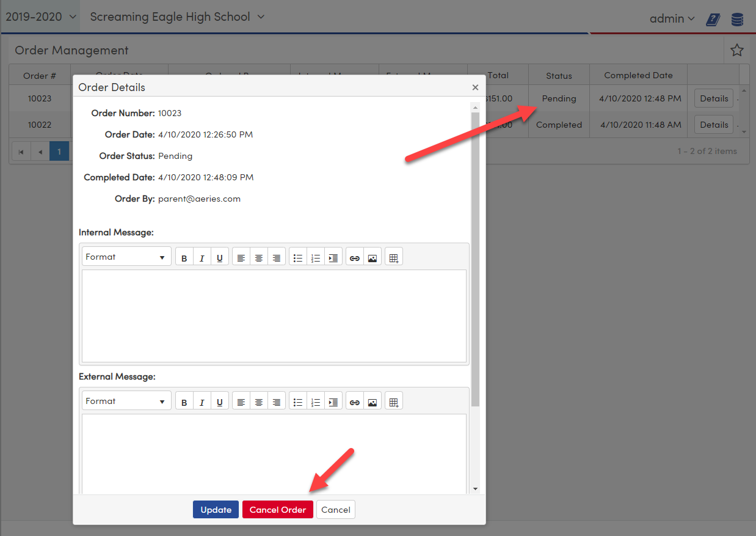Viewport: 756px width, 536px height.
Task: Select page 1 in pager
Action: pos(59,151)
